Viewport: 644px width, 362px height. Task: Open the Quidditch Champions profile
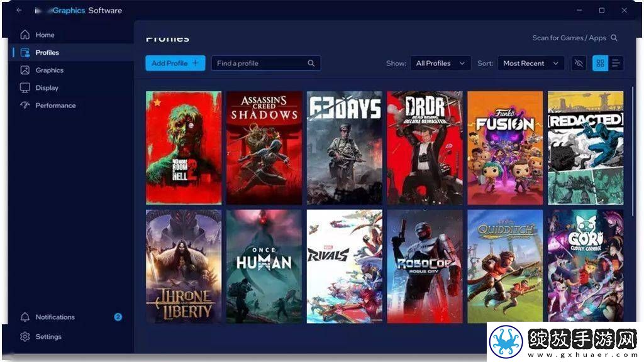coord(505,266)
